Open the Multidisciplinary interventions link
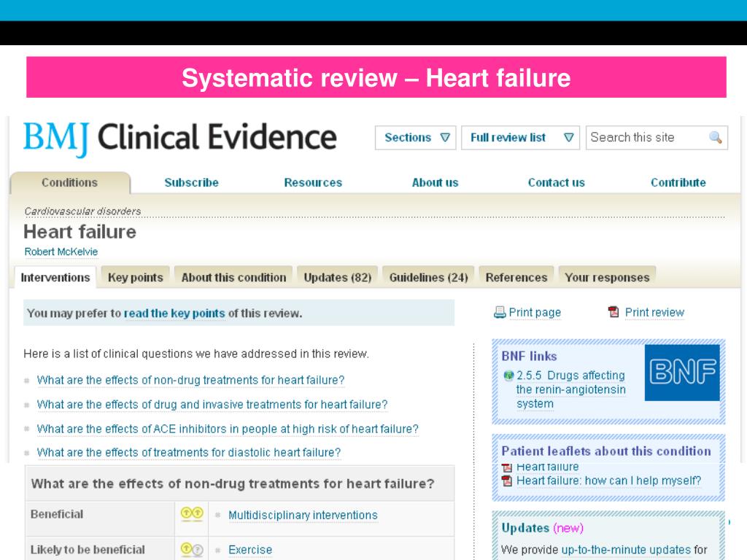 point(303,516)
